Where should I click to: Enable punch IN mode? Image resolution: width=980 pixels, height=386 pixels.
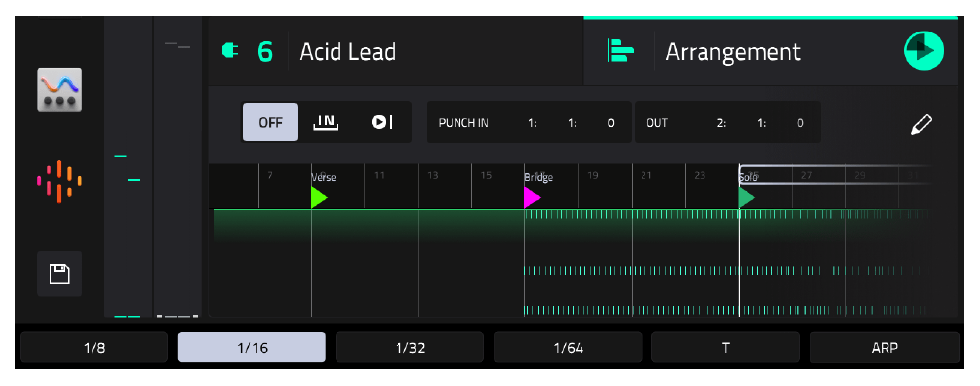point(326,122)
